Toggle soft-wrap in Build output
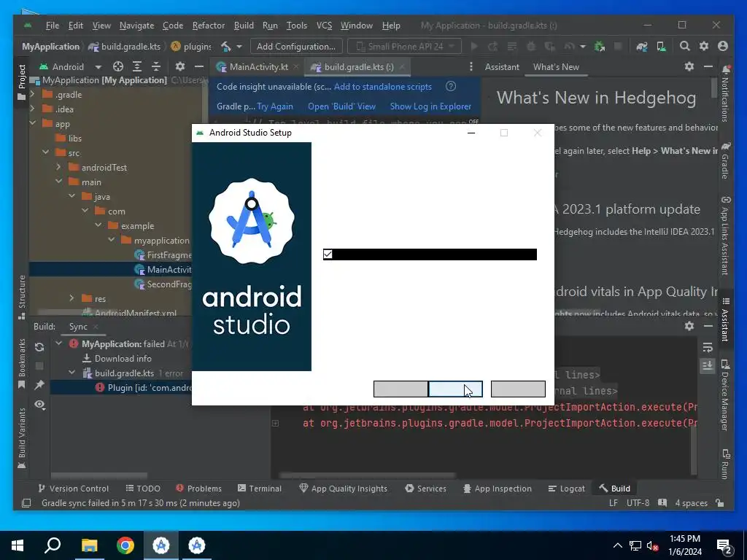This screenshot has width=747, height=560. click(708, 347)
